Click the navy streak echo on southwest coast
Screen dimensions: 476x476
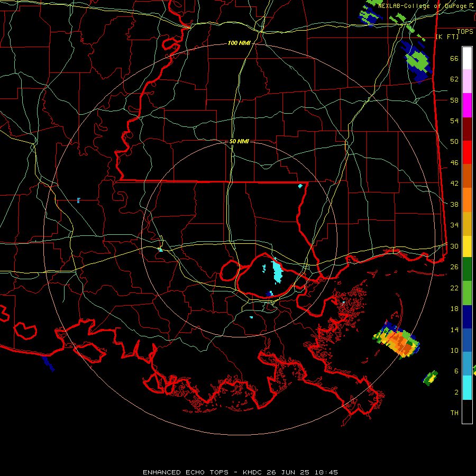[x=48, y=363]
